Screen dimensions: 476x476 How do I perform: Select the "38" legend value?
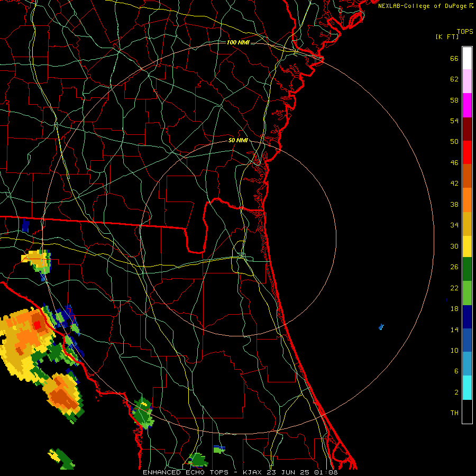pyautogui.click(x=454, y=205)
